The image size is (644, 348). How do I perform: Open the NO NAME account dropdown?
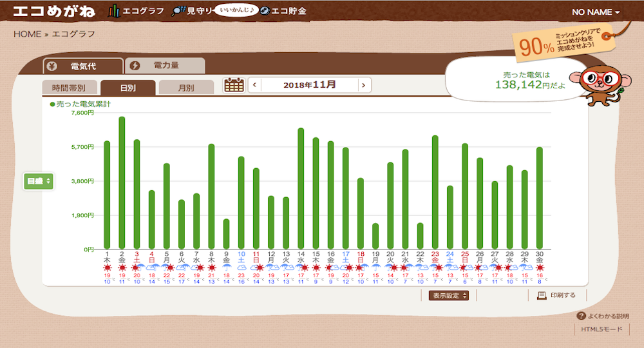(596, 12)
